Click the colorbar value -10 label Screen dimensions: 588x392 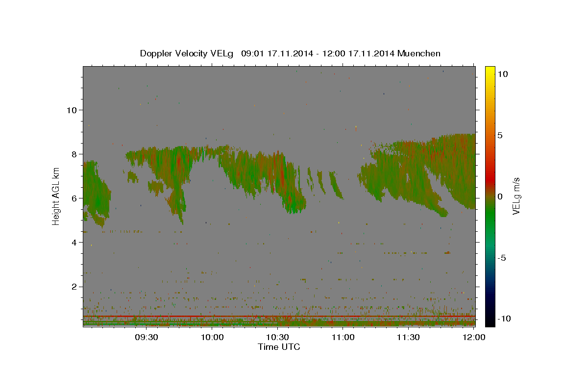(504, 319)
